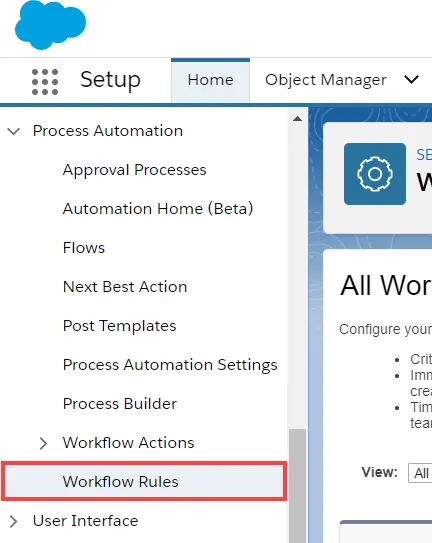Open the View combo box
Image resolution: width=432 pixels, height=543 pixels.
point(420,473)
